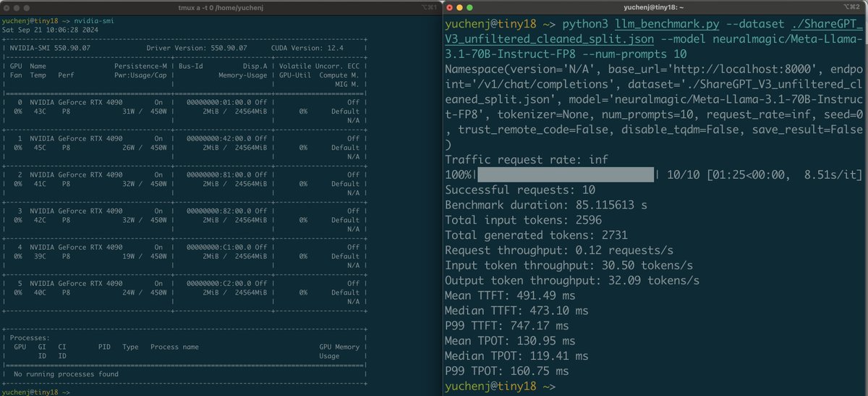Screen dimensions: 868x396
Task: Click the yuchenj@tiny18: ~ window title
Action: point(655,7)
